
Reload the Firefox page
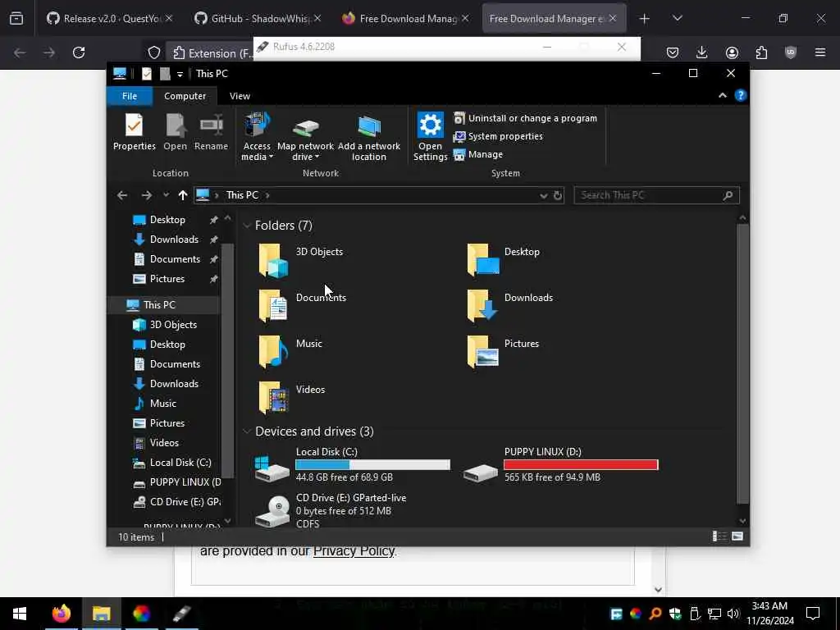(79, 52)
